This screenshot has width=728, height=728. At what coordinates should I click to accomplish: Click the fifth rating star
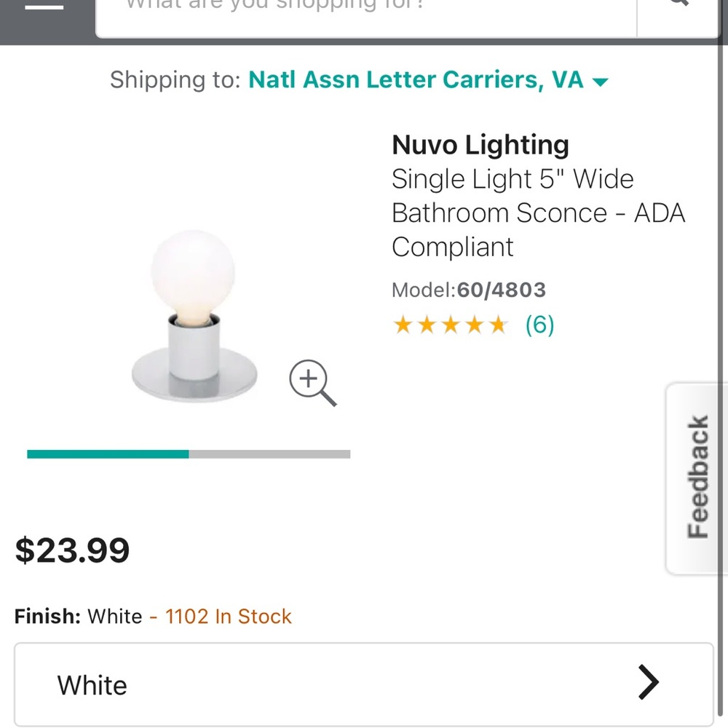click(499, 325)
